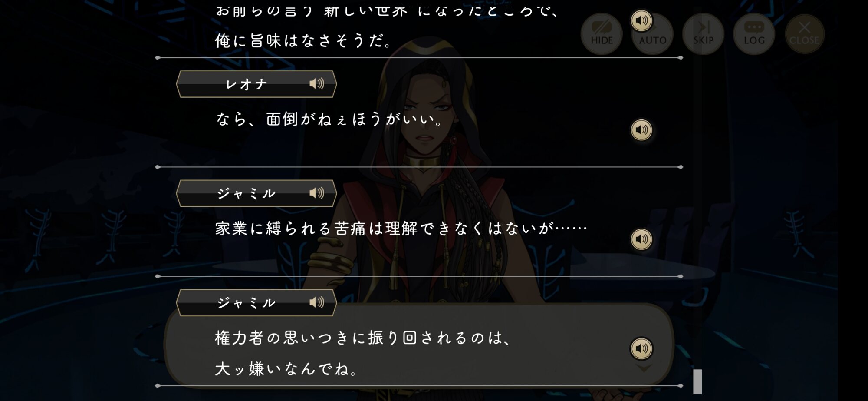Open the LOG button

pyautogui.click(x=754, y=34)
